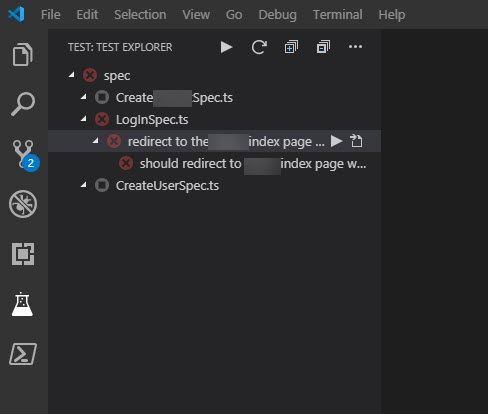Show source of the 'redirect to the' suite
The width and height of the screenshot is (488, 414).
pos(356,141)
